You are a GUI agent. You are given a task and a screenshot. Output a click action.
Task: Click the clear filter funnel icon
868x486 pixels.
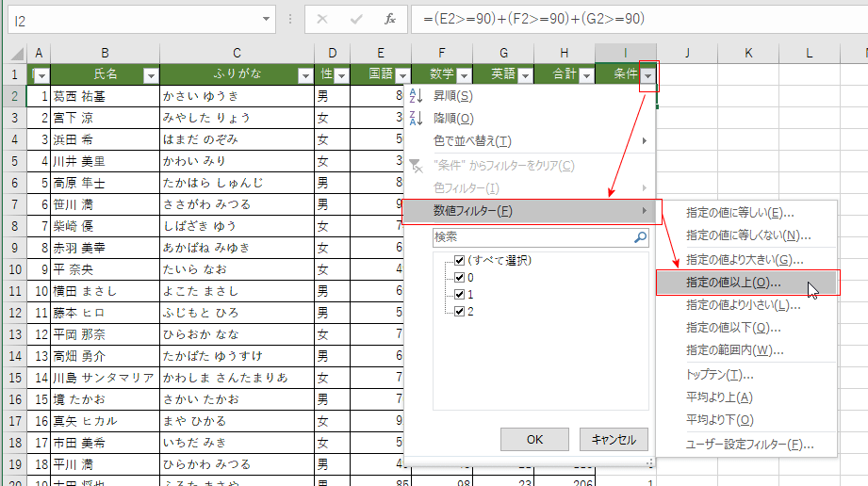click(416, 166)
